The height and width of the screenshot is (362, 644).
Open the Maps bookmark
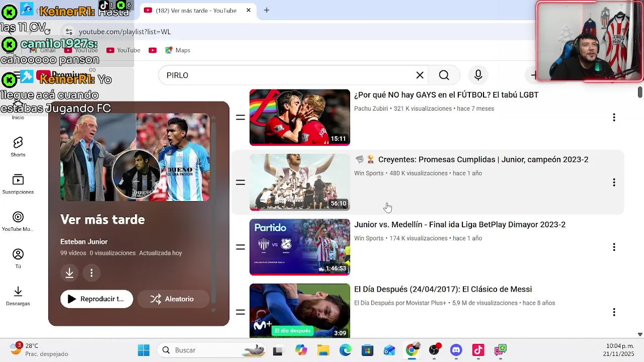coord(178,50)
